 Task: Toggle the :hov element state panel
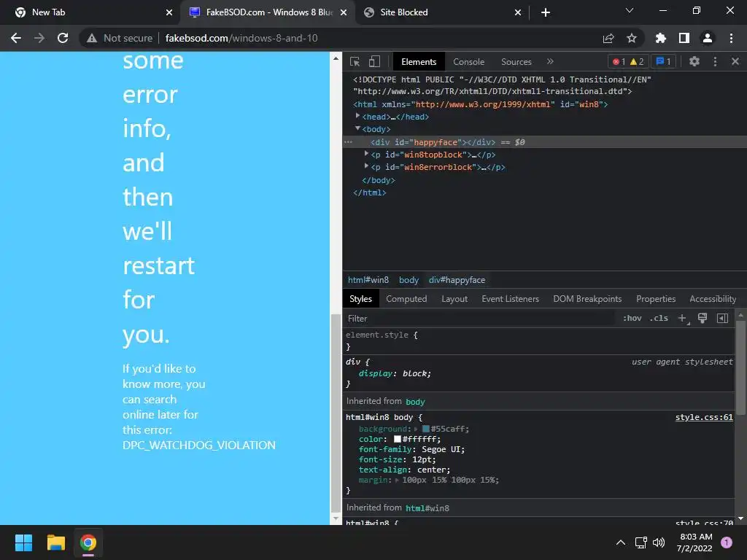coord(632,318)
